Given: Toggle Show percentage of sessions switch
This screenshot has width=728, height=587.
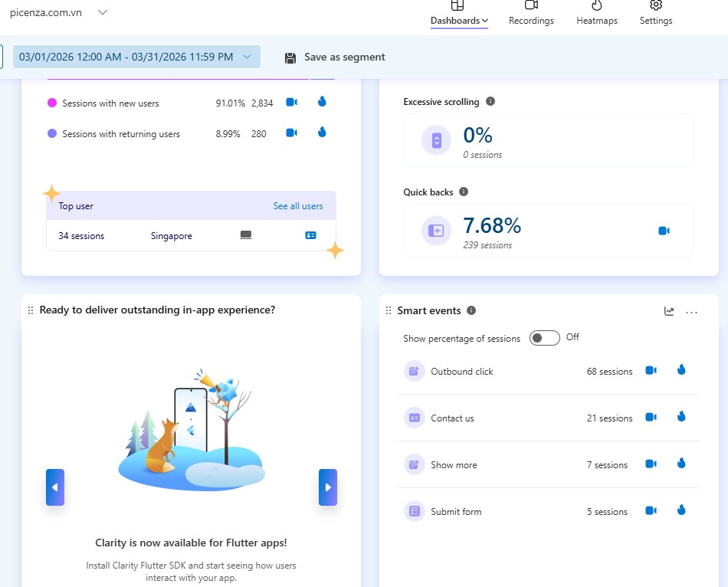Looking at the screenshot, I should (544, 338).
